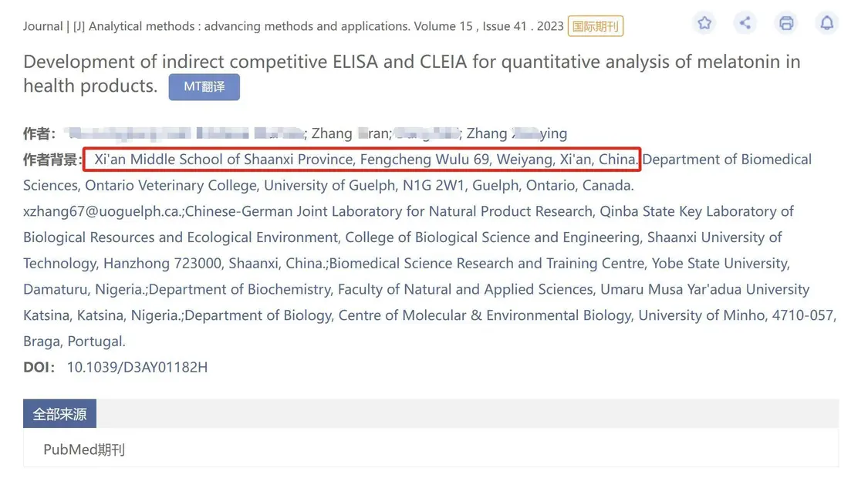Image resolution: width=868 pixels, height=478 pixels.
Task: Click the xzhang67@uoguelph.ca email address
Action: pyautogui.click(x=103, y=211)
